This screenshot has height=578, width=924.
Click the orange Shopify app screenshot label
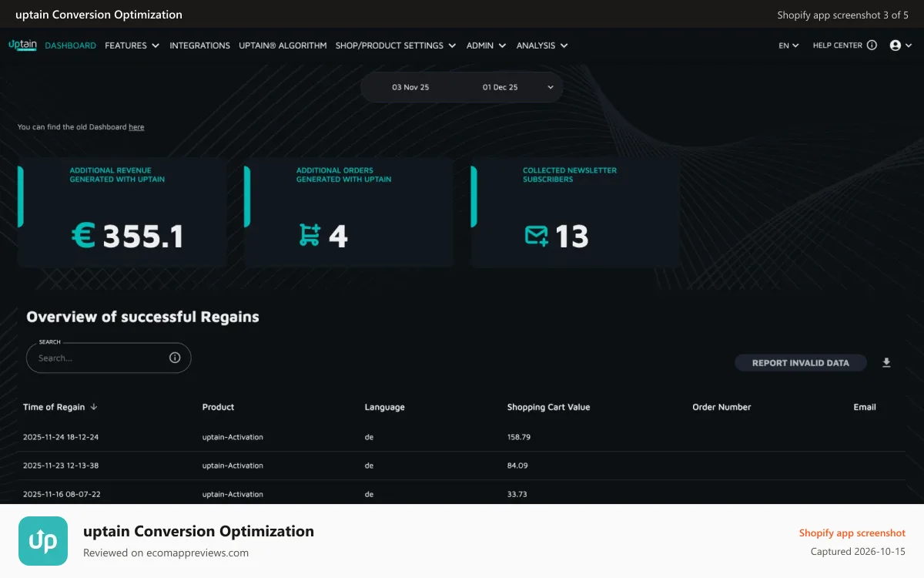852,533
